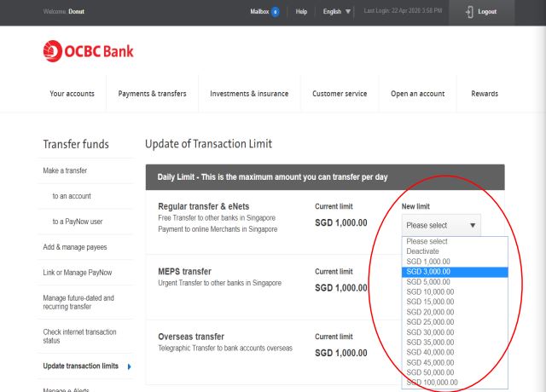Go to Add & manage payees
Screen dimensions: 546x392
[x=77, y=247]
